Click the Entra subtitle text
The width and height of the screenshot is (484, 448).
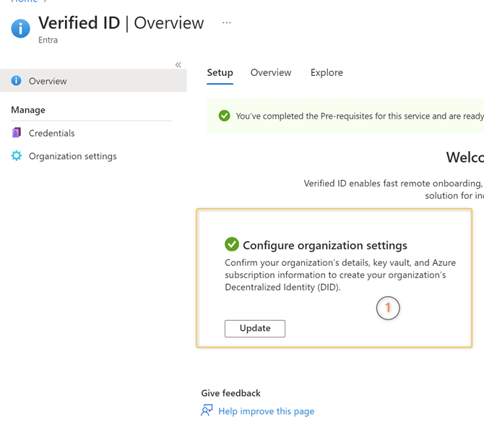[48, 40]
